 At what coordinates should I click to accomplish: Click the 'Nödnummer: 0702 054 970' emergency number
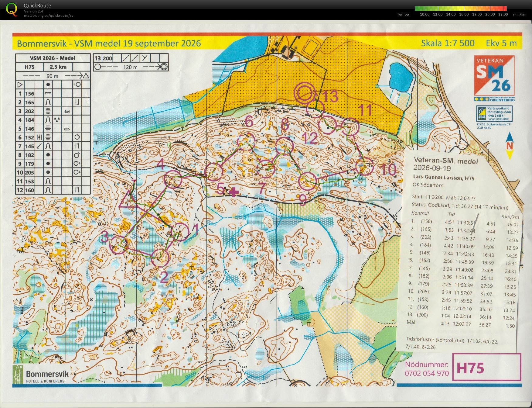pos(427,368)
